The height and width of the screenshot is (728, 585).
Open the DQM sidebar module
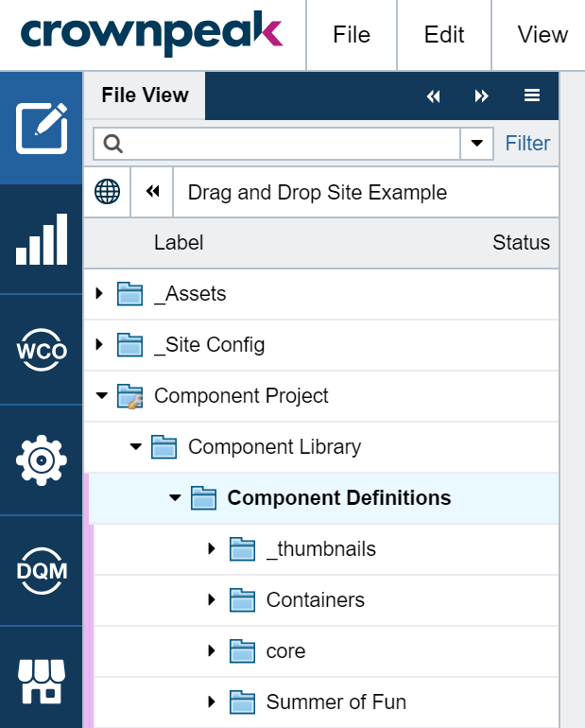(42, 571)
